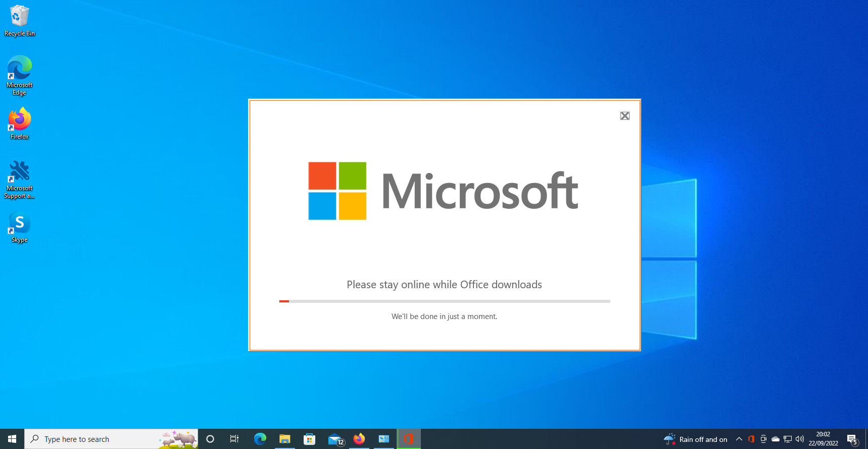Open clock showing 20:02 22/09/2022
Screen dimensions: 868x449
[823, 439]
